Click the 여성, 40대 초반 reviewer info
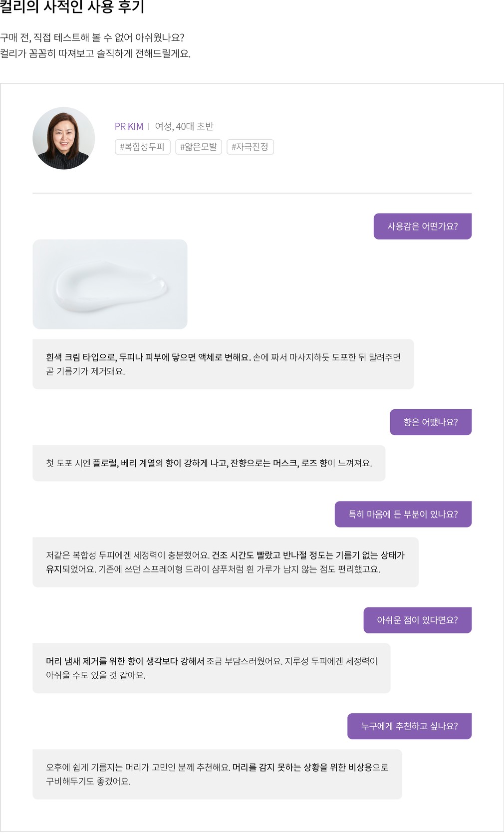 pos(184,127)
